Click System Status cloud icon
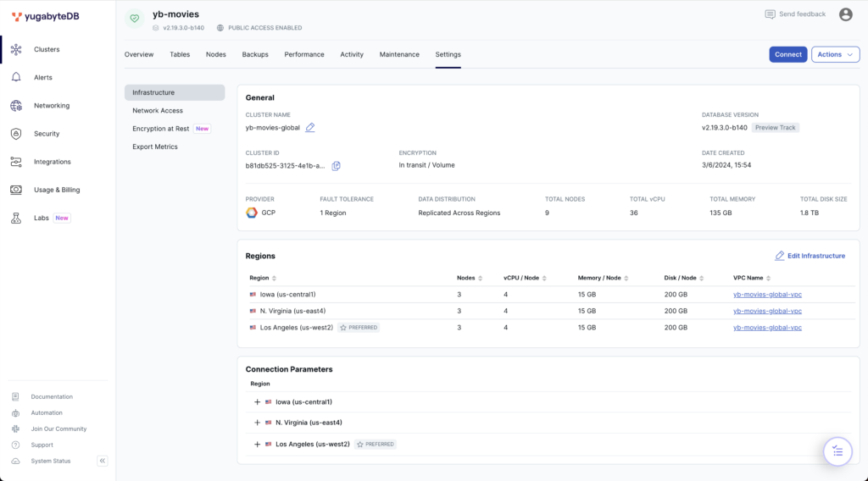Screen dimensions: 868x481 pos(15,461)
